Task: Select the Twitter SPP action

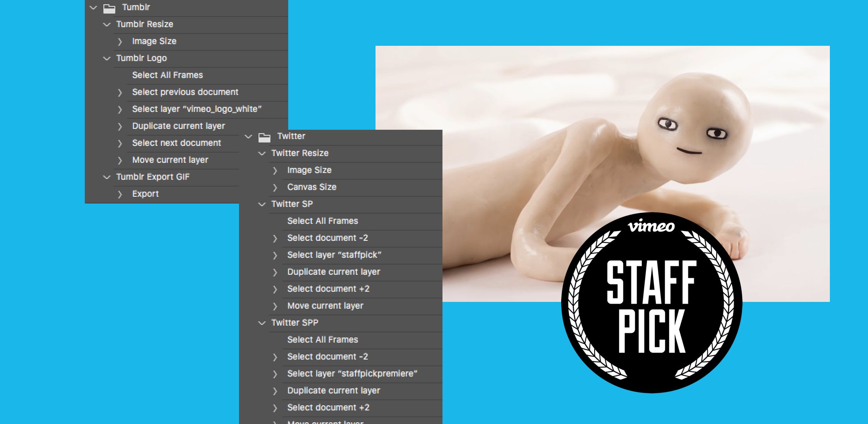Action: (x=295, y=323)
